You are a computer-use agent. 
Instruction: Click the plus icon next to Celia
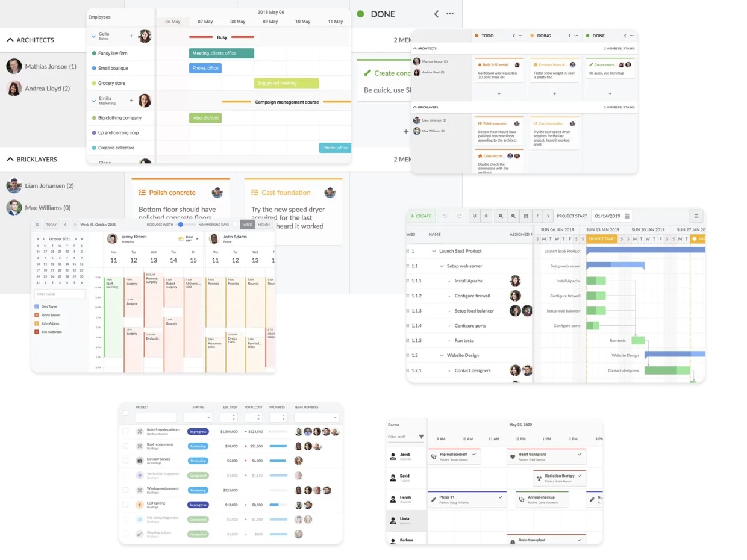click(131, 36)
